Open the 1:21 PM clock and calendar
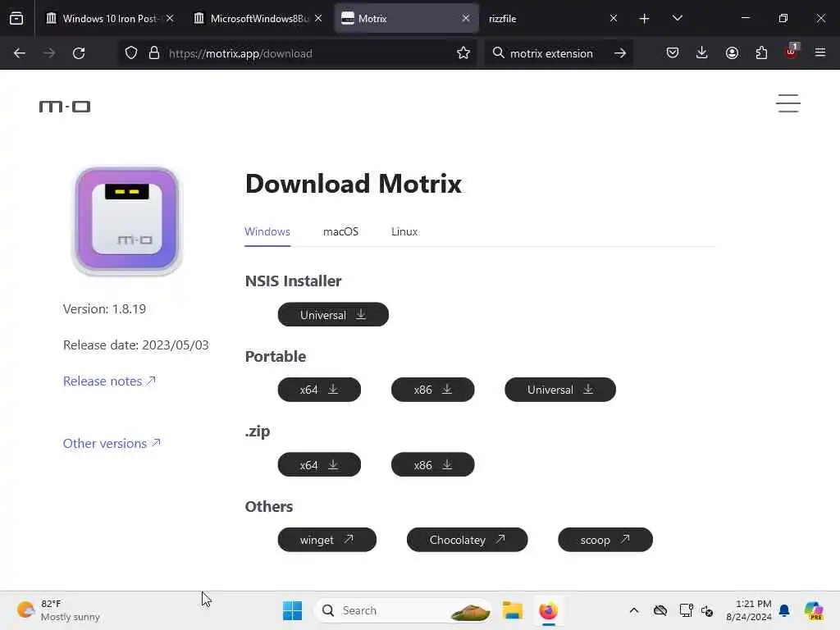The width and height of the screenshot is (840, 630). (748, 610)
